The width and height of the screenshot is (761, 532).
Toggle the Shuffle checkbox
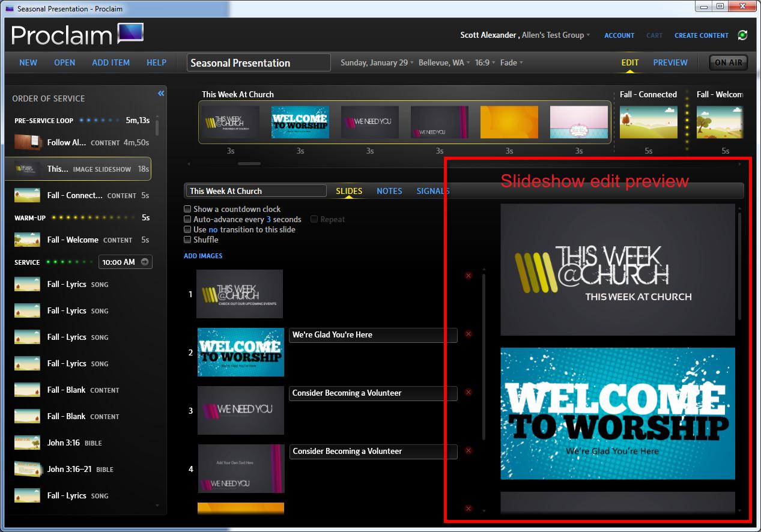(188, 239)
